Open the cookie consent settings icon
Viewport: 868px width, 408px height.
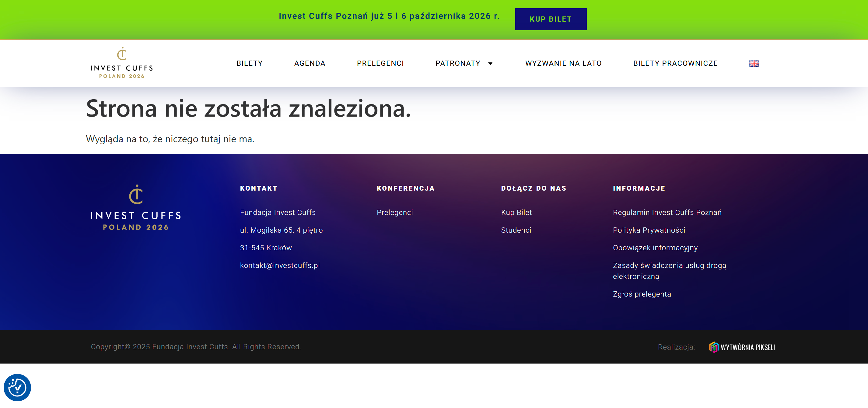(17, 387)
